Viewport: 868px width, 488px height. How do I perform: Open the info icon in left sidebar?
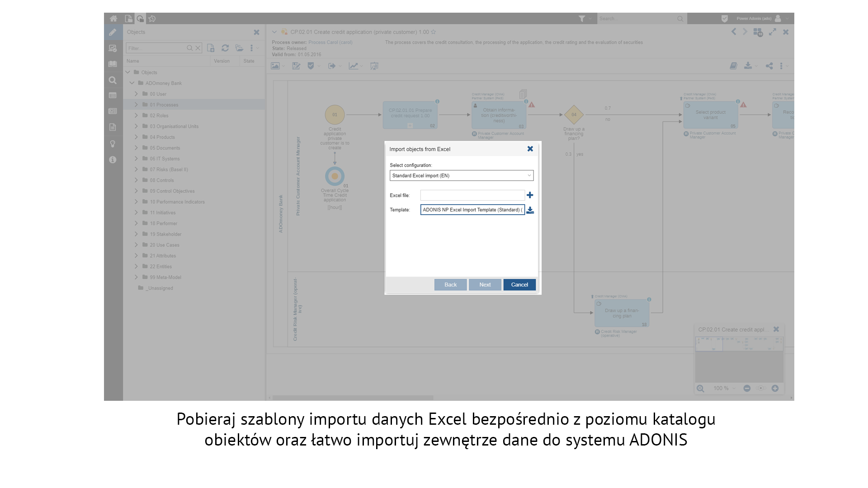click(113, 160)
